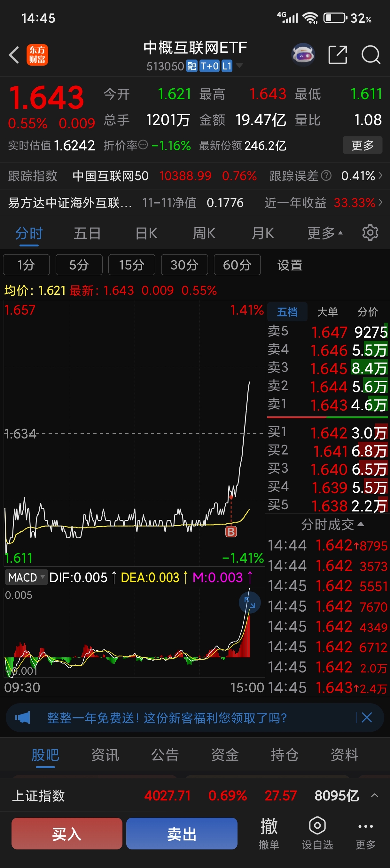This screenshot has width=390, height=868.
Task: Tap the megaphone announcement icon
Action: point(23,718)
